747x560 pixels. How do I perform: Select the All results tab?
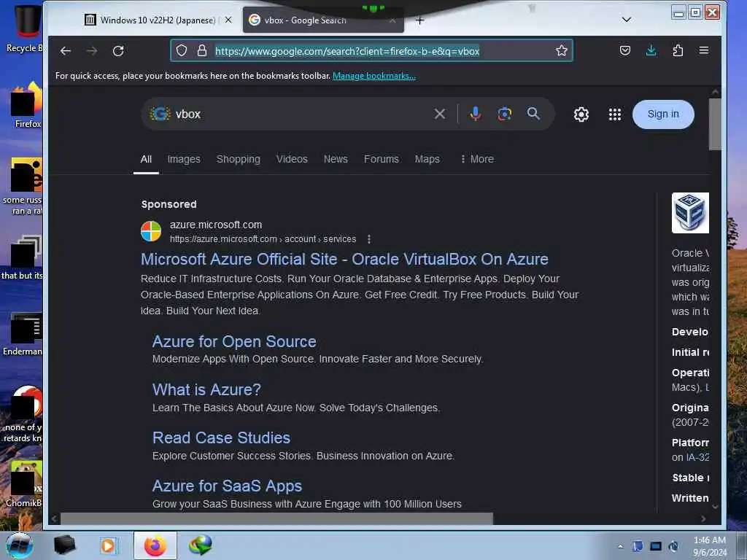tap(146, 159)
